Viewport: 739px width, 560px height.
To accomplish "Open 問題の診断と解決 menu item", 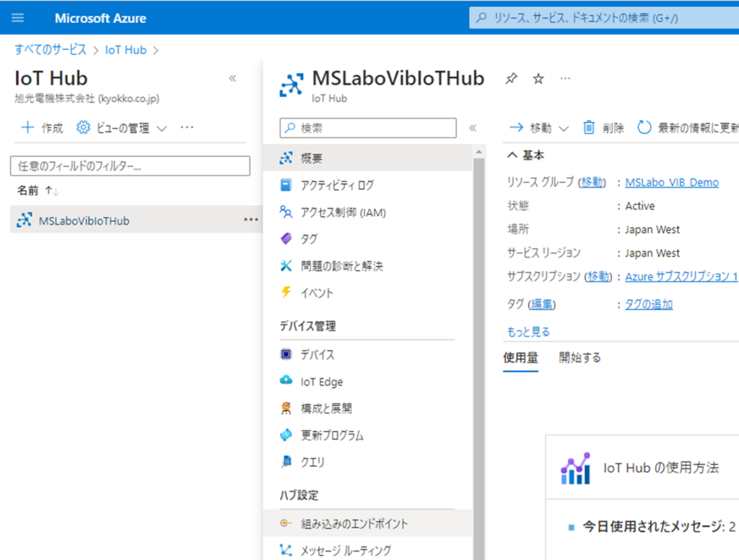I will pos(367,266).
